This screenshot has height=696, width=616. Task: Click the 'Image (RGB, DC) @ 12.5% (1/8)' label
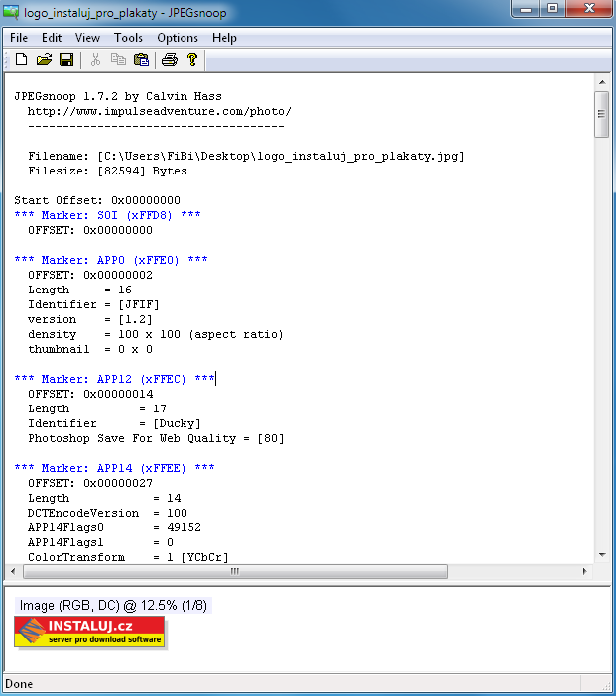tap(113, 606)
